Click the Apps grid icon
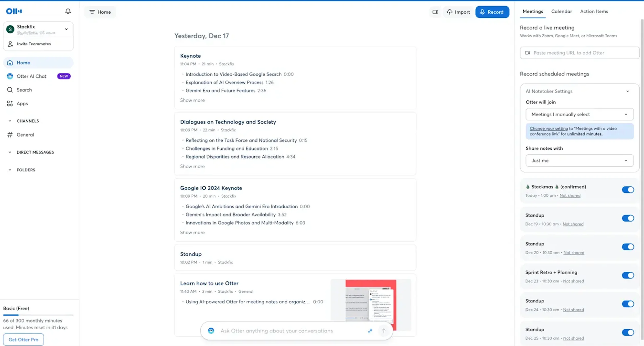This screenshot has width=644, height=346. 10,103
